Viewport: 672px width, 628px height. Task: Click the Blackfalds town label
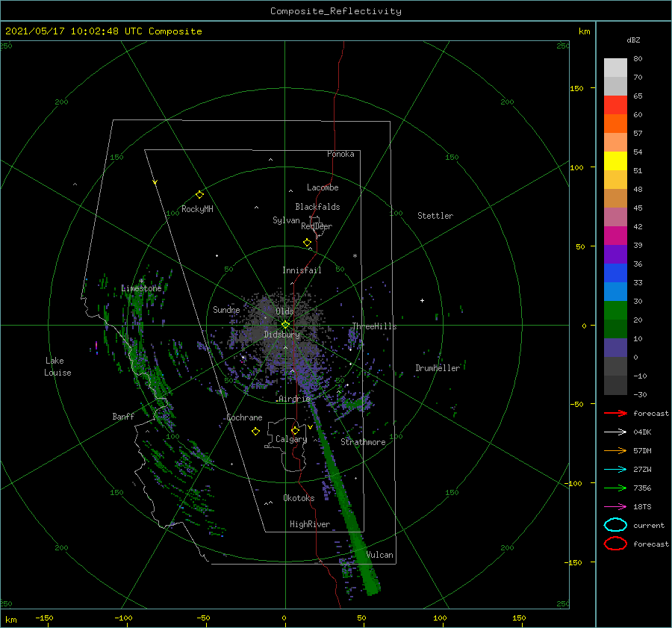click(x=317, y=207)
